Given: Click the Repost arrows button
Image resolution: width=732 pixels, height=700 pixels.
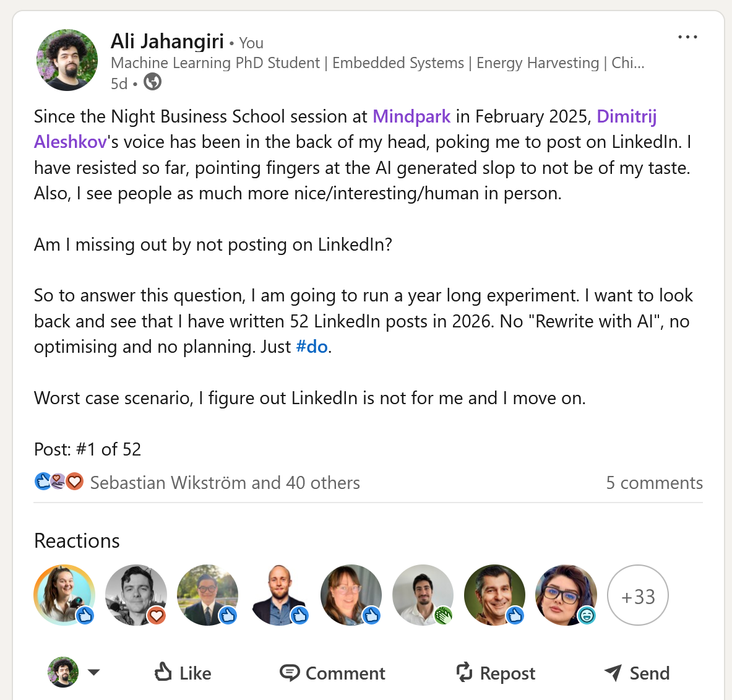Looking at the screenshot, I should 496,673.
